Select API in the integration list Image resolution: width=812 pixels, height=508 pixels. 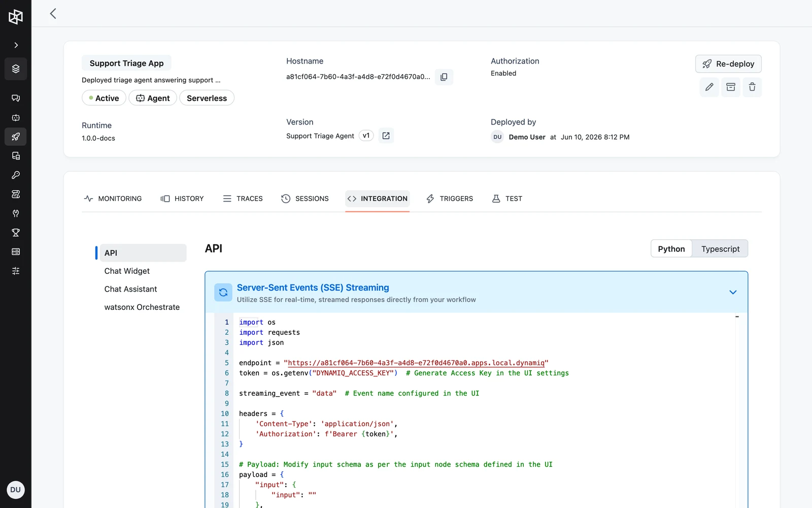click(143, 253)
